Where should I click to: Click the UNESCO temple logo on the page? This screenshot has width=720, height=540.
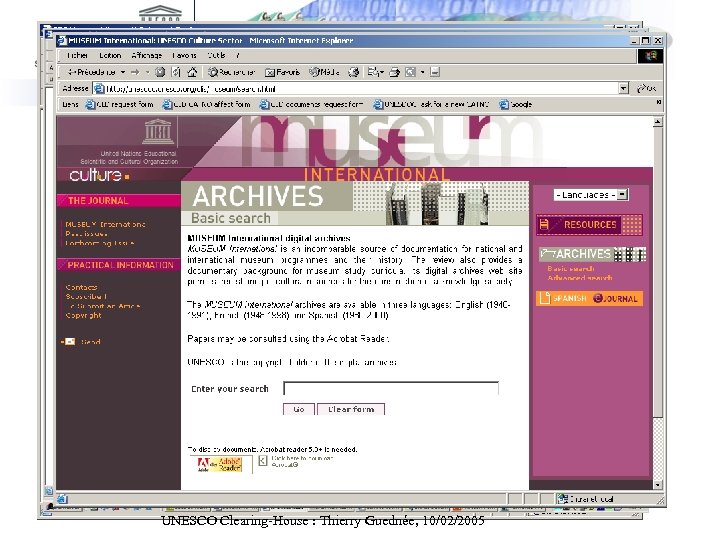(x=158, y=131)
